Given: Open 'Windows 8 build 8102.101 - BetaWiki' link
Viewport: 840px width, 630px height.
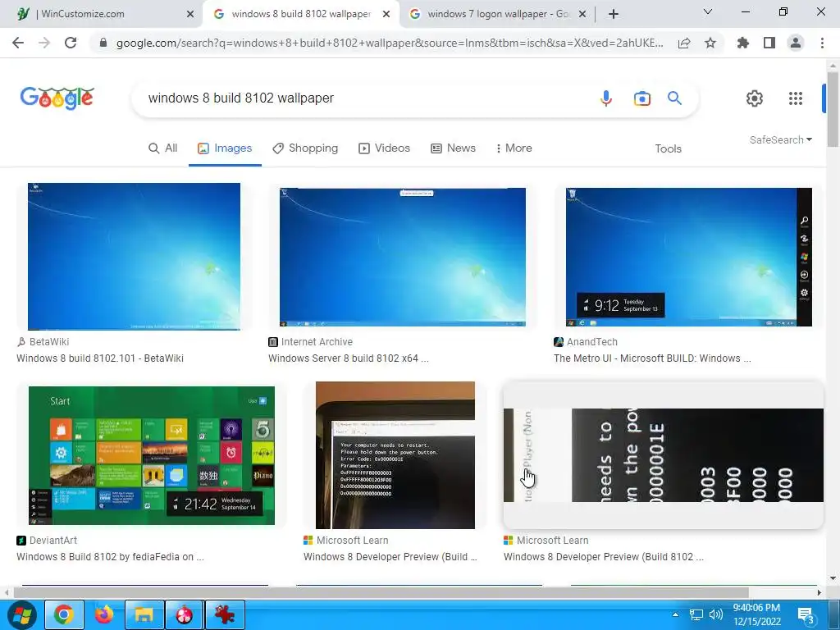Looking at the screenshot, I should point(100,358).
